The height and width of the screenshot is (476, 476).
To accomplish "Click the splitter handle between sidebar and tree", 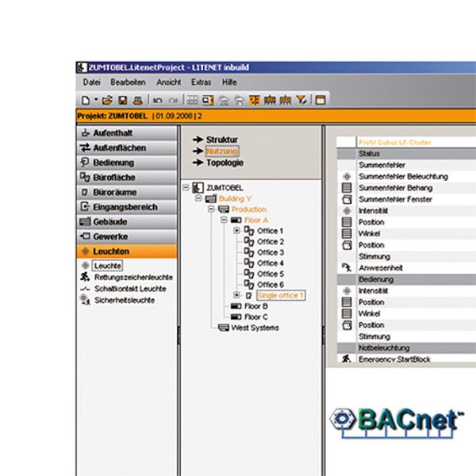I will click(x=178, y=336).
